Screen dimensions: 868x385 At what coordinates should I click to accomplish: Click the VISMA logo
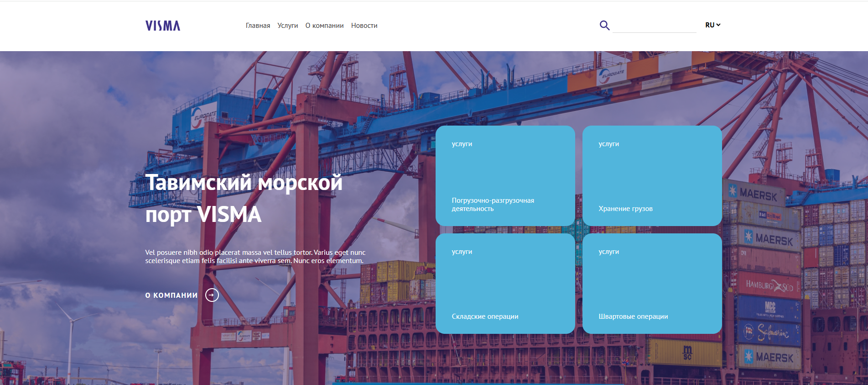coord(163,26)
